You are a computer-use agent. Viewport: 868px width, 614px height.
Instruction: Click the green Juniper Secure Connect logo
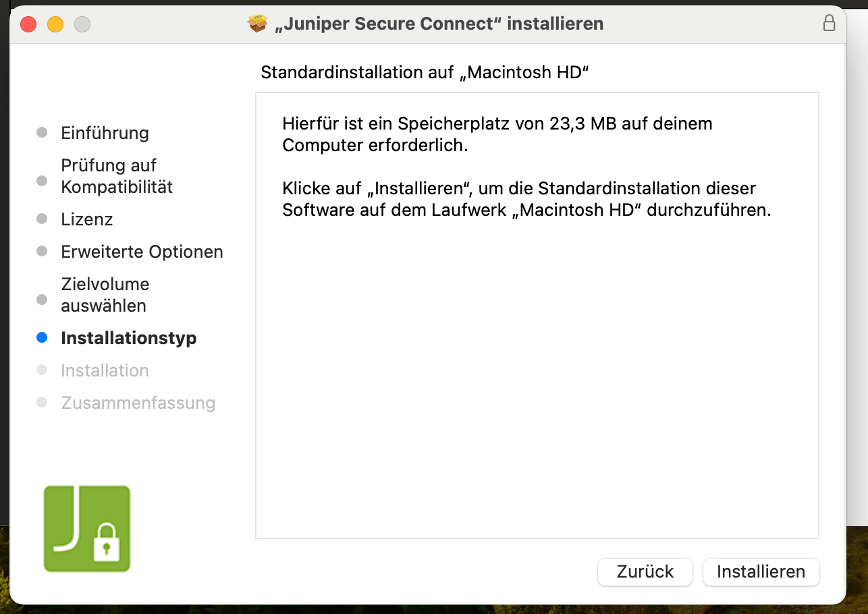[x=86, y=528]
